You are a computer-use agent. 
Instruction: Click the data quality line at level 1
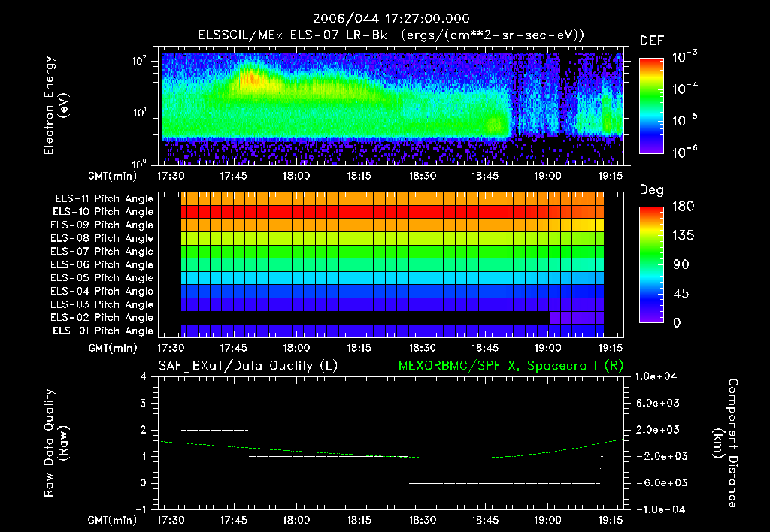click(x=328, y=456)
